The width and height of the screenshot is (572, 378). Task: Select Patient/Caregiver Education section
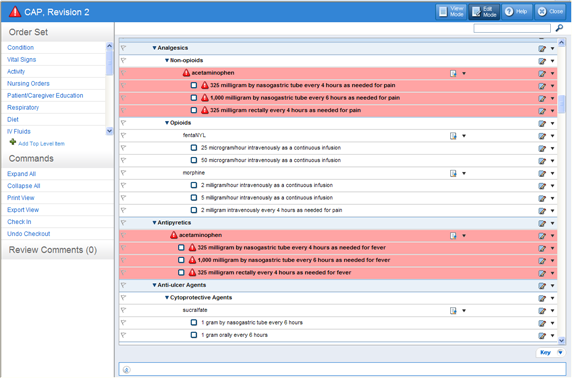(45, 96)
